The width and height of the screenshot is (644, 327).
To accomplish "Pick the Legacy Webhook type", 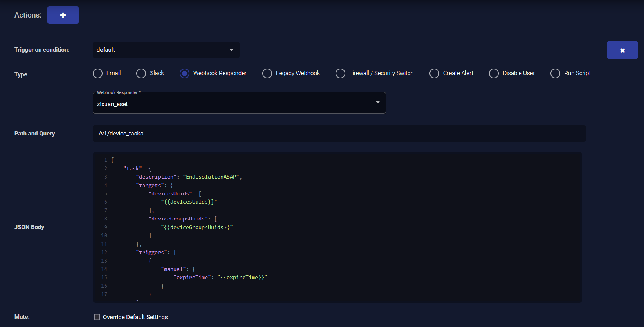I will [267, 74].
